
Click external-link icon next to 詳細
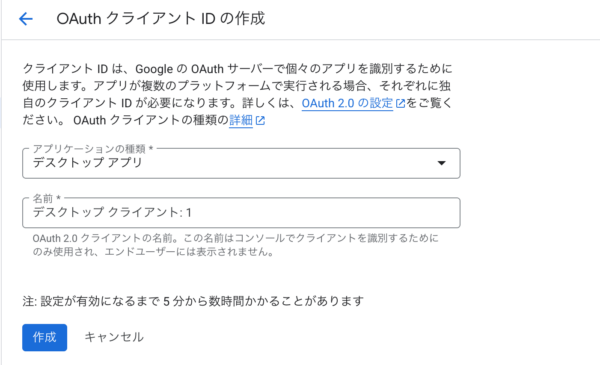pyautogui.click(x=260, y=121)
